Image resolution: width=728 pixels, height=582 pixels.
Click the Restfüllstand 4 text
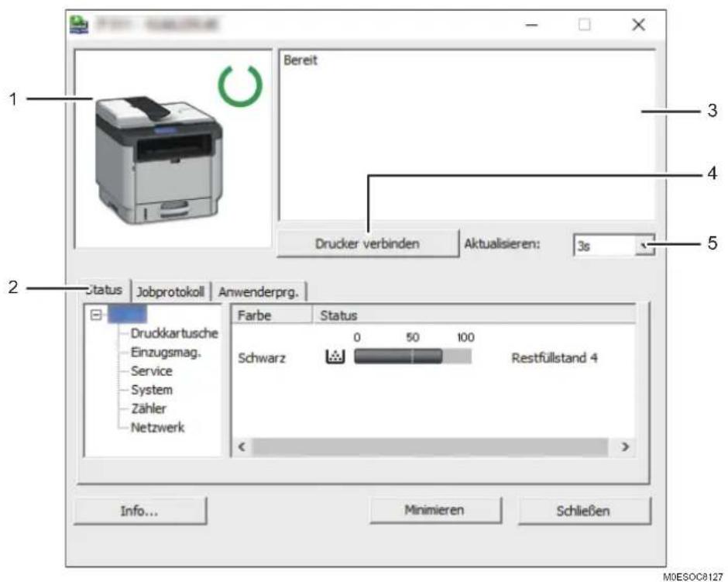click(x=555, y=358)
